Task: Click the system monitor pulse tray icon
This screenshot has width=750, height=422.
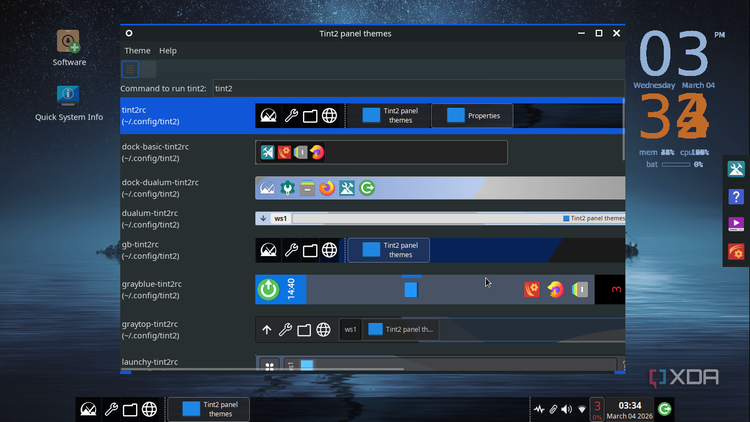Action: tap(539, 409)
